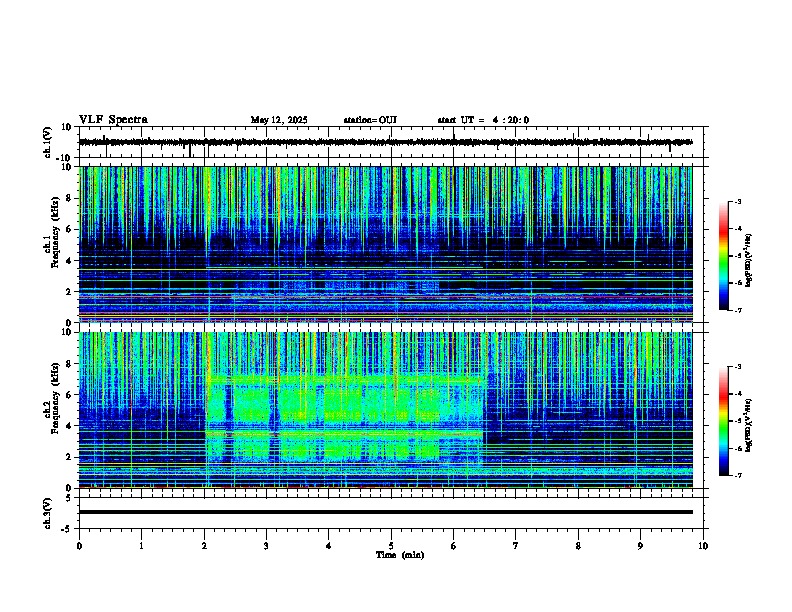This screenshot has width=792, height=612.
Task: Click the time-axis tick label "2"
Action: (x=204, y=546)
